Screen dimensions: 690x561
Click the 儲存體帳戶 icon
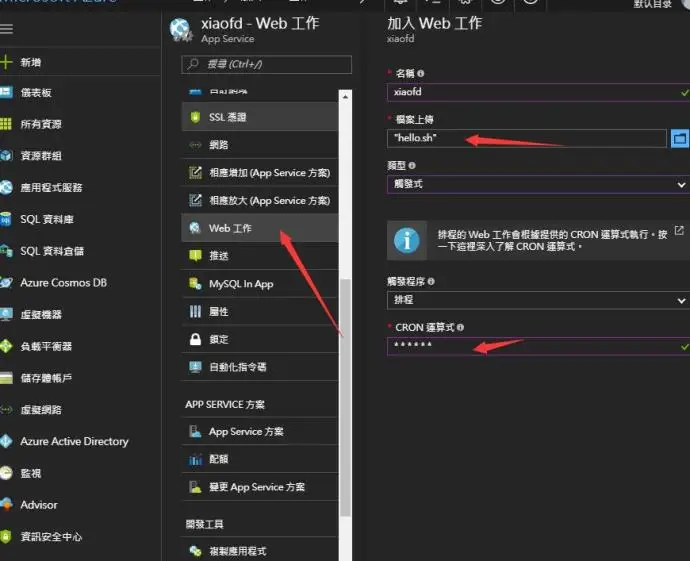(6, 378)
